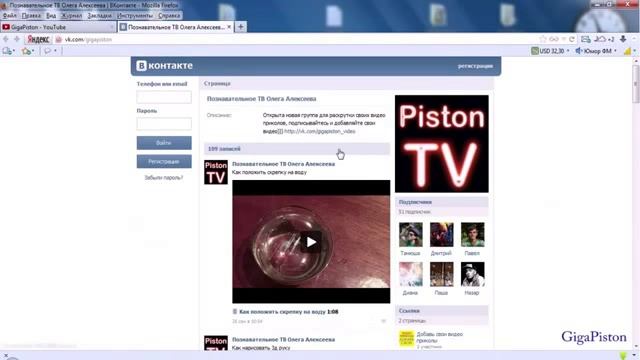This screenshot has width=640, height=360.
Task: Click the USD 32,30 currency widget
Action: [548, 51]
